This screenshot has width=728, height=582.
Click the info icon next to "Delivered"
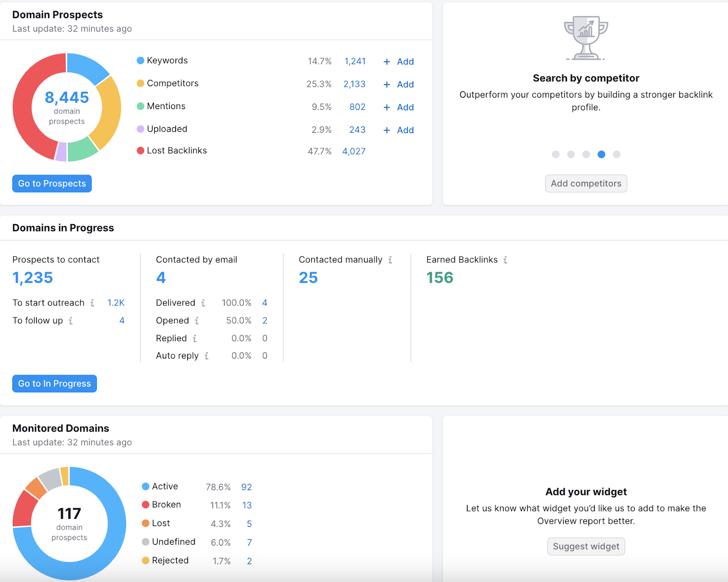coord(203,303)
